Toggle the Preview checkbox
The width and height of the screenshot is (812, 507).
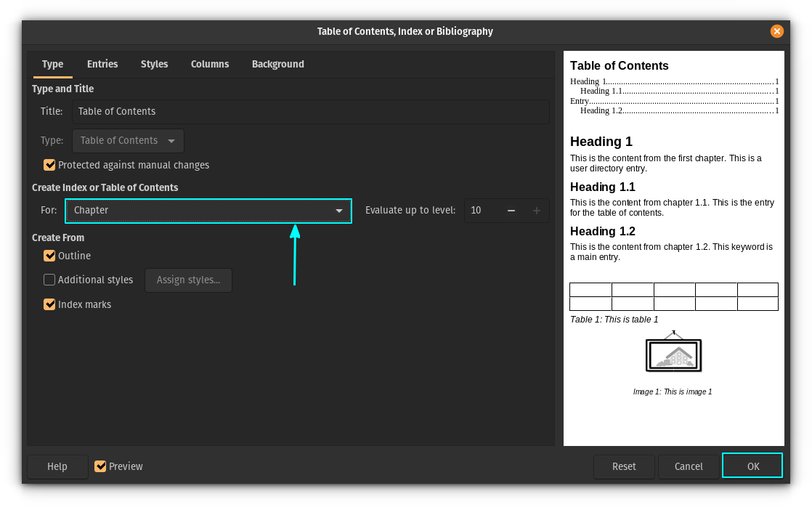click(x=100, y=466)
